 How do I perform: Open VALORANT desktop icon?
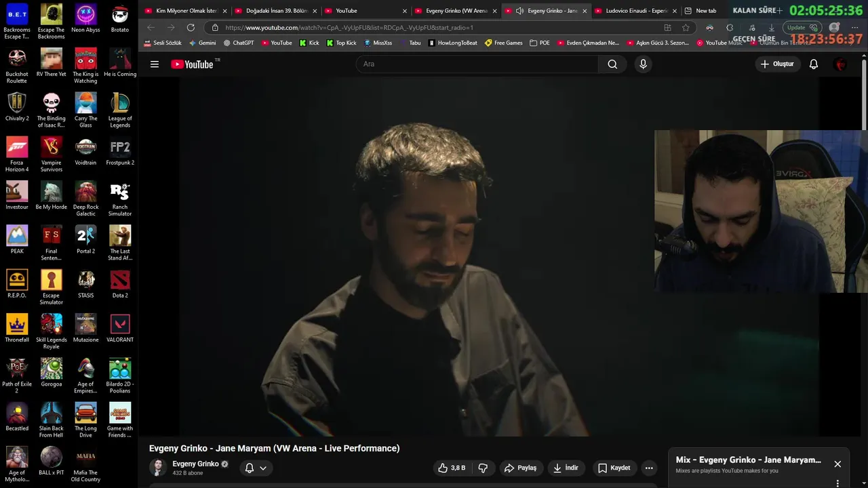click(120, 328)
